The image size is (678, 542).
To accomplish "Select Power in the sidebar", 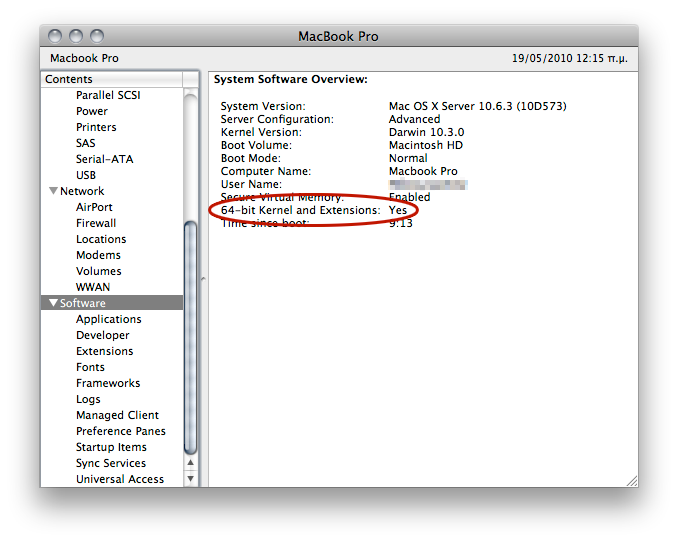I will click(x=92, y=111).
